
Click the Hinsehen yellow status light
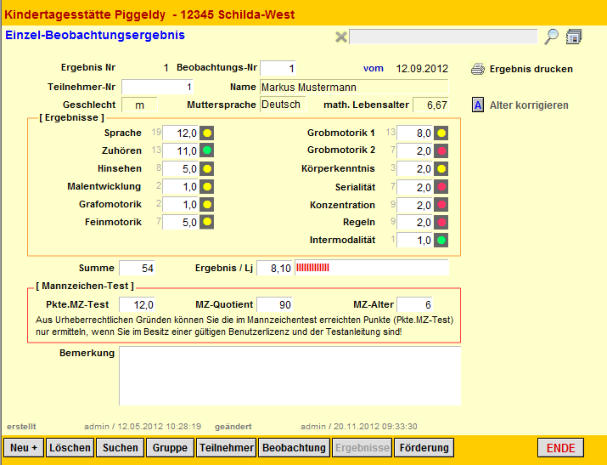click(207, 169)
